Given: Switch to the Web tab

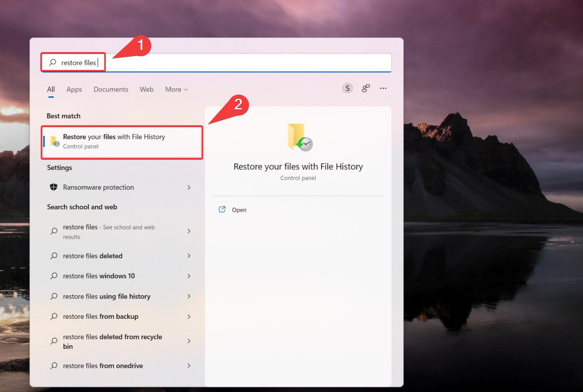Looking at the screenshot, I should pos(147,89).
